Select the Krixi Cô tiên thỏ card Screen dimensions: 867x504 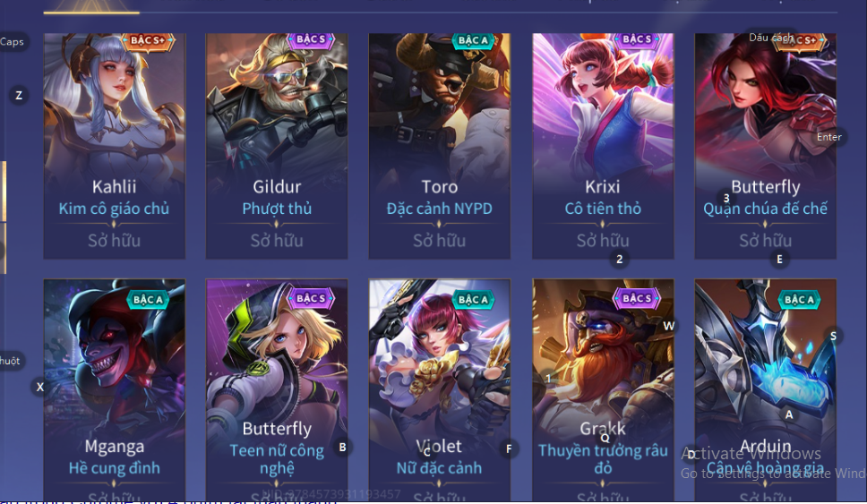603,146
